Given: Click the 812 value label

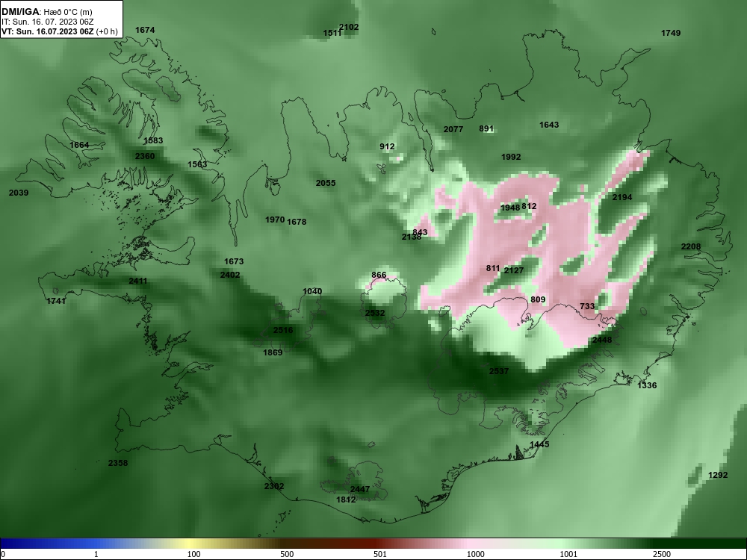Looking at the screenshot, I should (x=529, y=206).
